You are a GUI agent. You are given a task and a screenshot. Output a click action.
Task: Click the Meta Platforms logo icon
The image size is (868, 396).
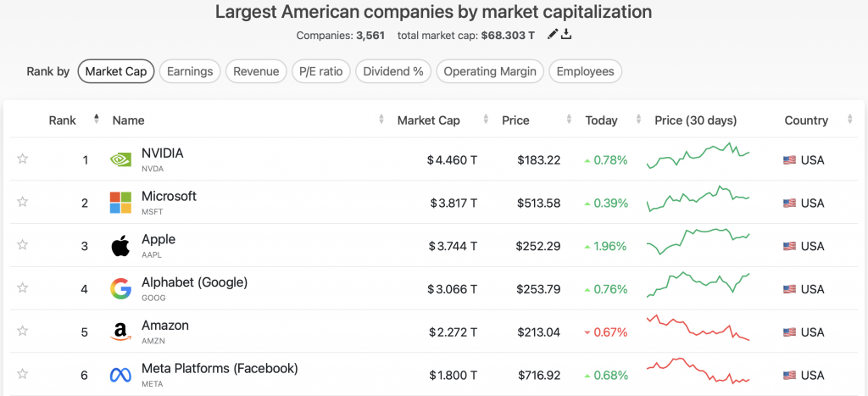(120, 375)
